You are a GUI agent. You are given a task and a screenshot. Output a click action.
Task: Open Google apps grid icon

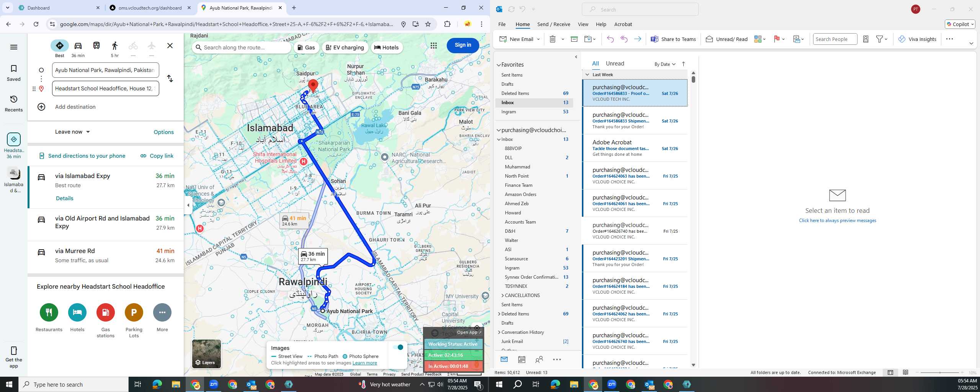pyautogui.click(x=433, y=46)
